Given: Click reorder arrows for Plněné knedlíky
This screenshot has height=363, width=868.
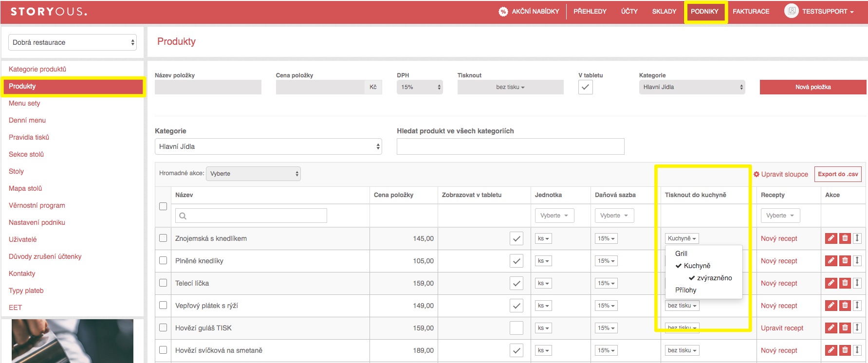Looking at the screenshot, I should (857, 261).
